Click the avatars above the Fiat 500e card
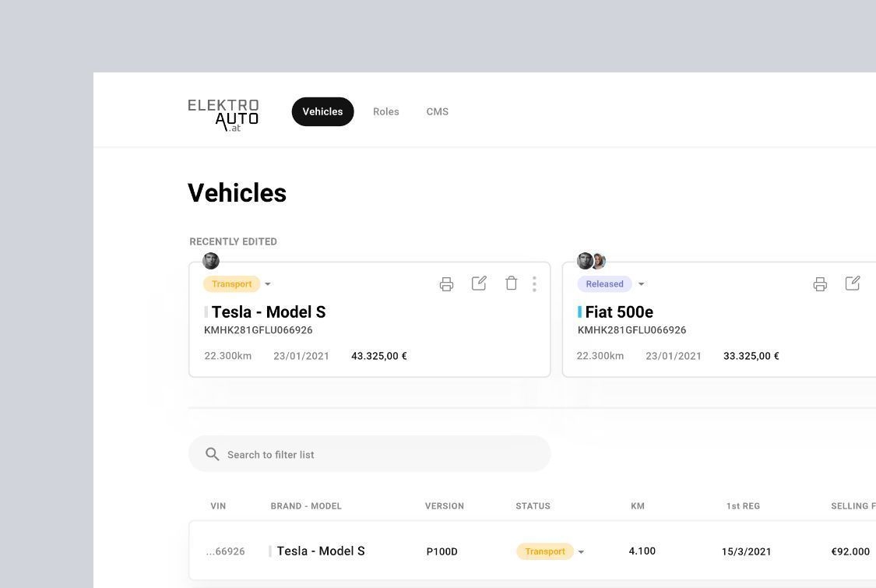Image resolution: width=876 pixels, height=588 pixels. [x=591, y=260]
